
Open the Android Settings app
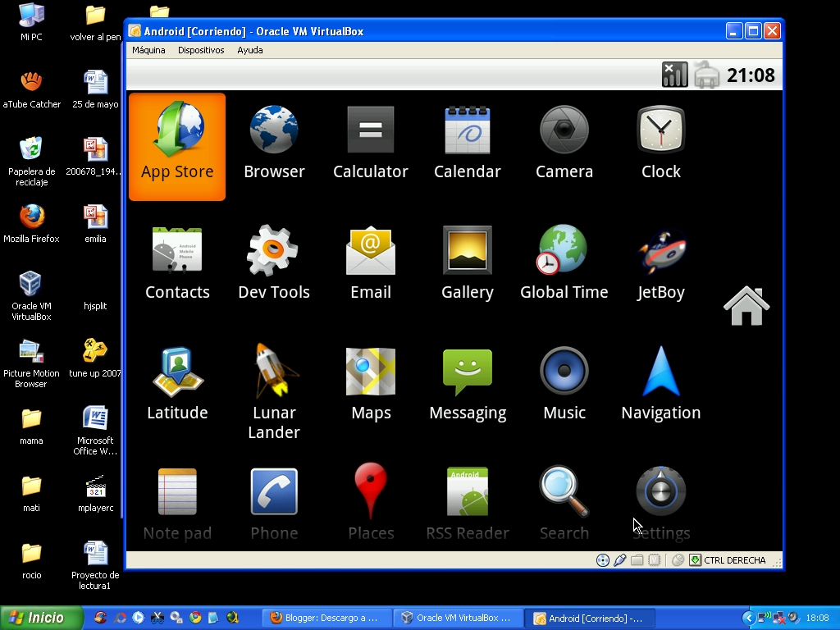[x=660, y=504]
